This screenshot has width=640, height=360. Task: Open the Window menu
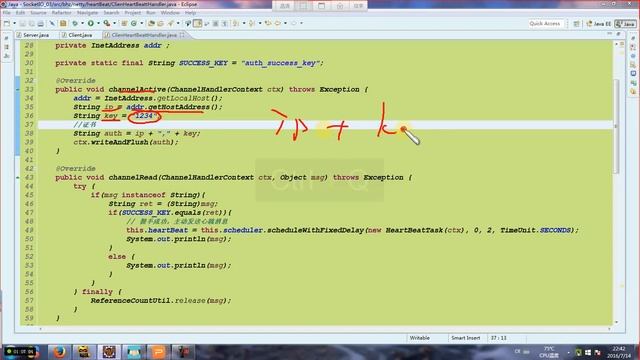170,13
